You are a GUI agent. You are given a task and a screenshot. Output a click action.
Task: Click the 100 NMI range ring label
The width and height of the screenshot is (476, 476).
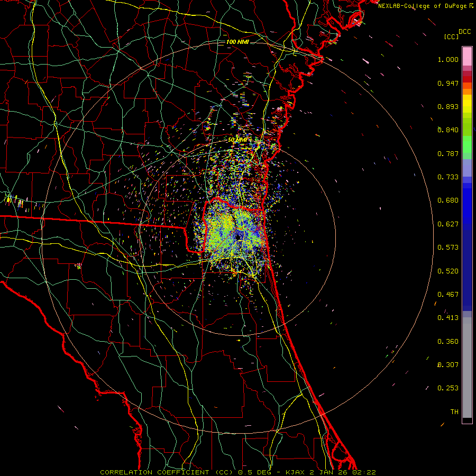[x=237, y=42]
